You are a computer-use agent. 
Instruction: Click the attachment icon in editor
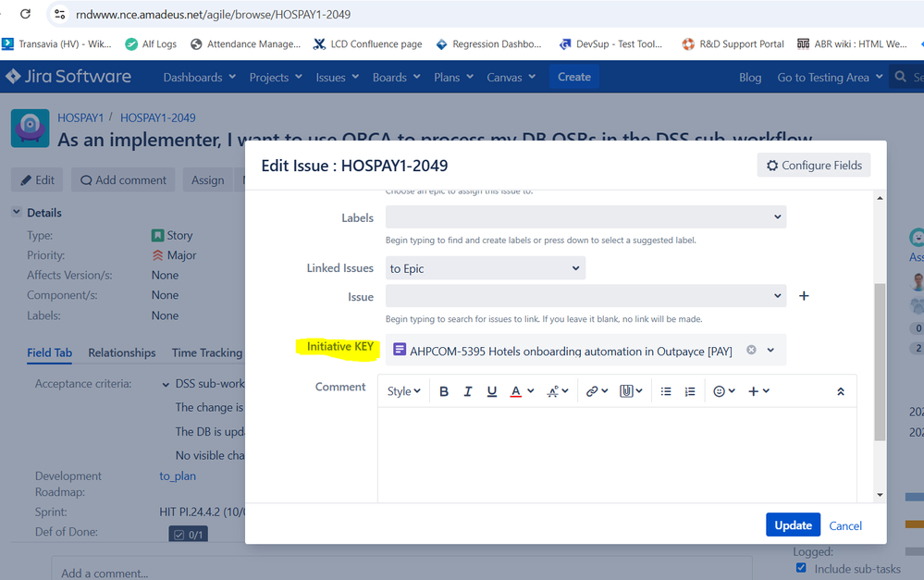point(631,391)
